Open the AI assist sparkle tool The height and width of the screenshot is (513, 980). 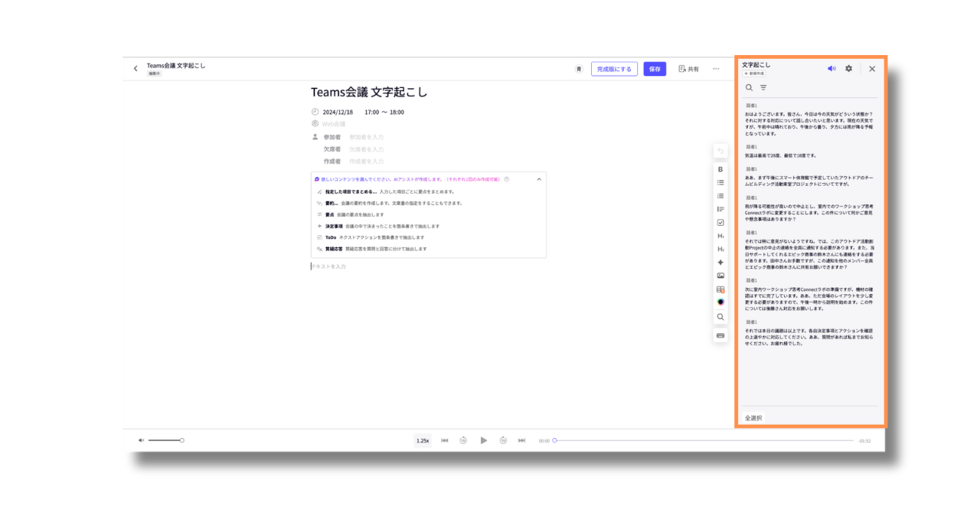pos(720,263)
